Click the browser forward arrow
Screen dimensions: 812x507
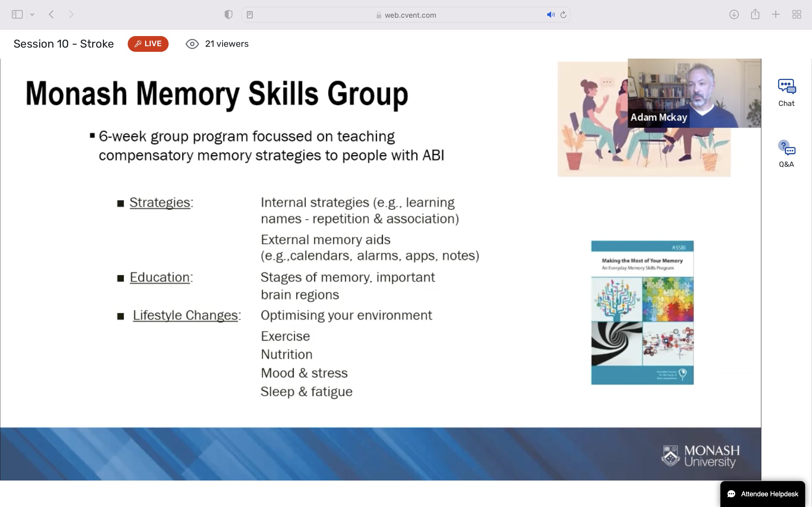71,14
